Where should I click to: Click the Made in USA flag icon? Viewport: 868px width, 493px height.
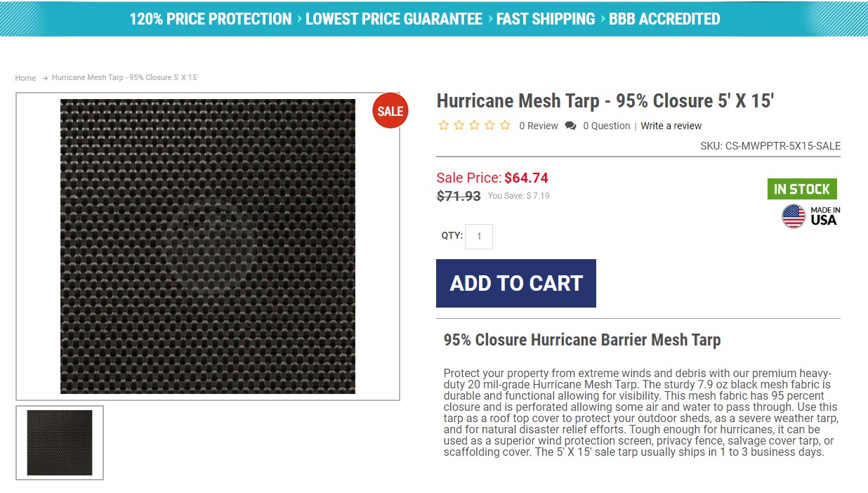click(794, 216)
